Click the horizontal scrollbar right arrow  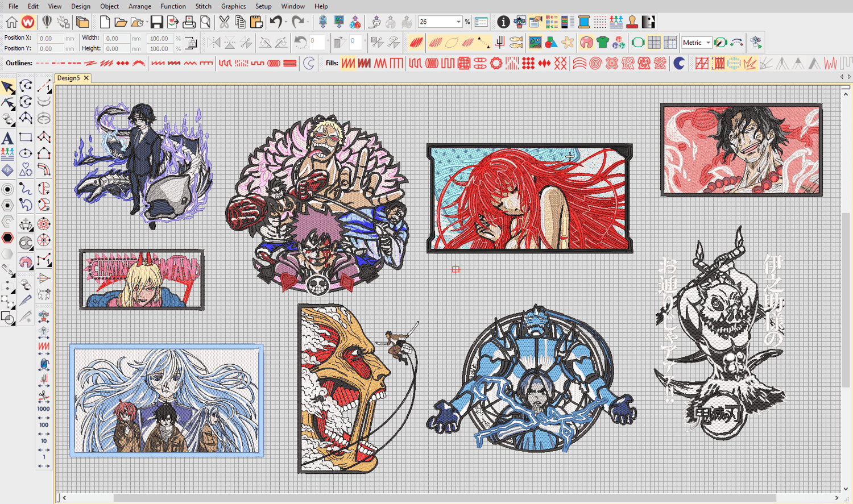tap(837, 498)
